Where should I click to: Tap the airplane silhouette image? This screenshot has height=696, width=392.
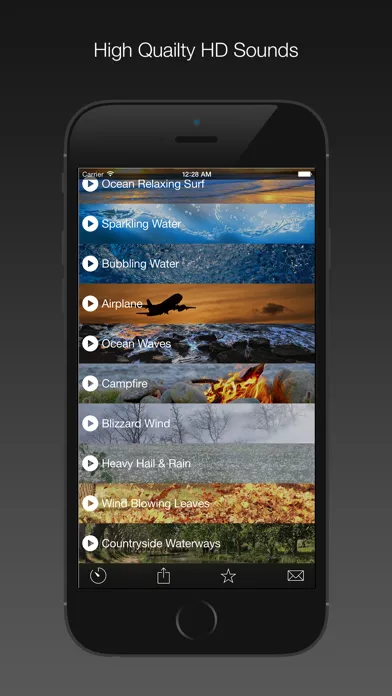point(166,305)
